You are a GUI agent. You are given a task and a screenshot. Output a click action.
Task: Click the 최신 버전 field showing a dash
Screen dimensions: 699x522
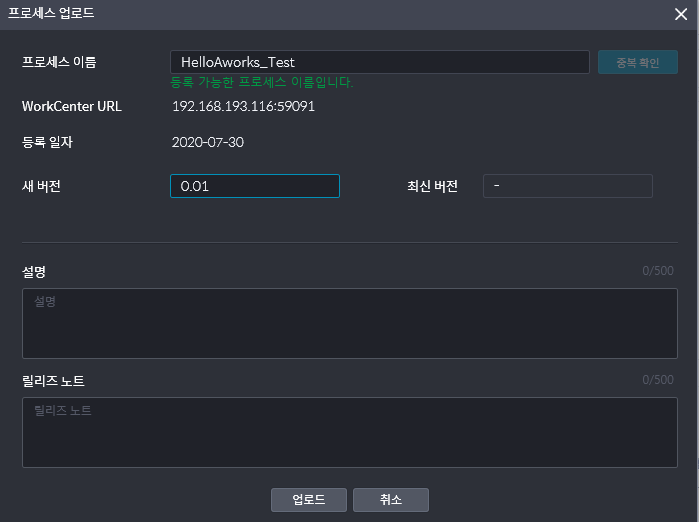[x=568, y=186]
